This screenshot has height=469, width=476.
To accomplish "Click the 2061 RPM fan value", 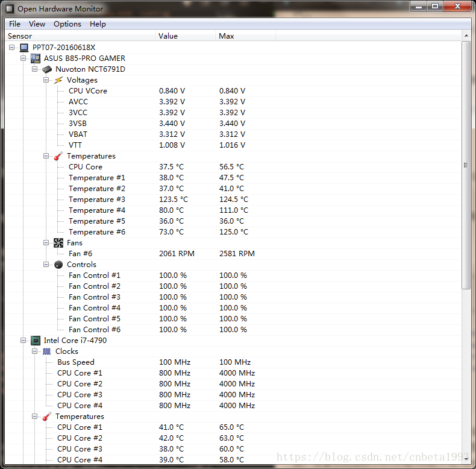I will click(x=177, y=254).
